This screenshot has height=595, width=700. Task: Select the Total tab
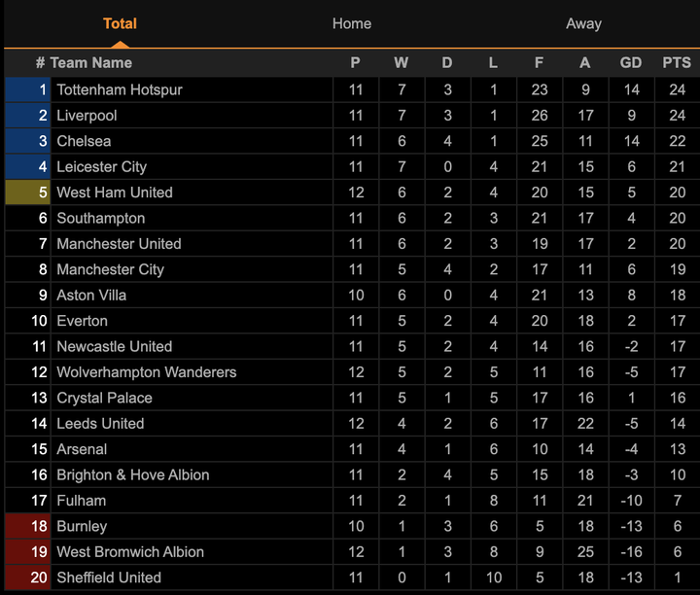[120, 23]
